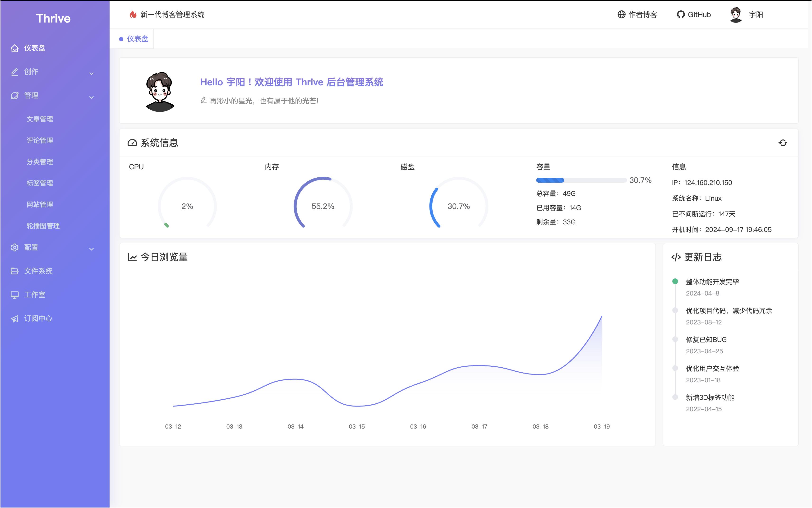Click the folder icon for 文件系统

[x=14, y=271]
